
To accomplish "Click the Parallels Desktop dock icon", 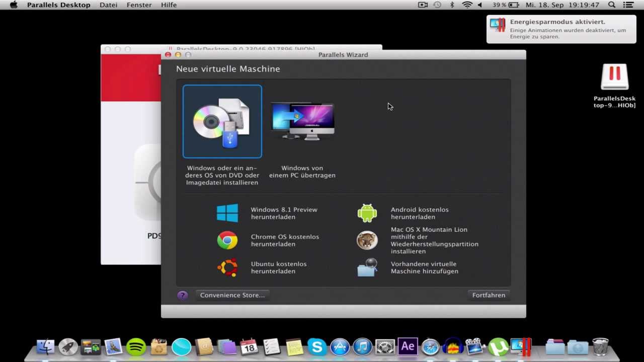I will [x=521, y=347].
